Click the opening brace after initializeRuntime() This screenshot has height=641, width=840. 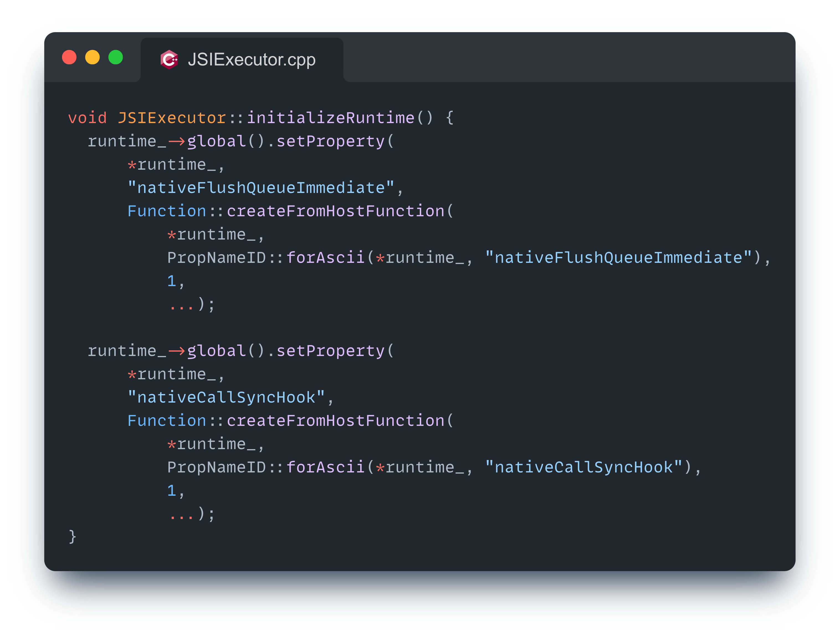click(x=450, y=118)
